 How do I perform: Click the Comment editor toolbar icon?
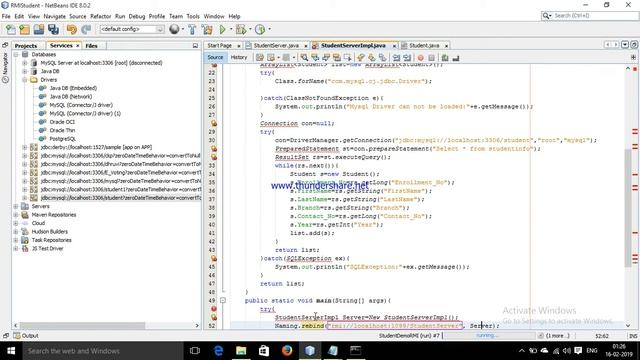[x=445, y=58]
